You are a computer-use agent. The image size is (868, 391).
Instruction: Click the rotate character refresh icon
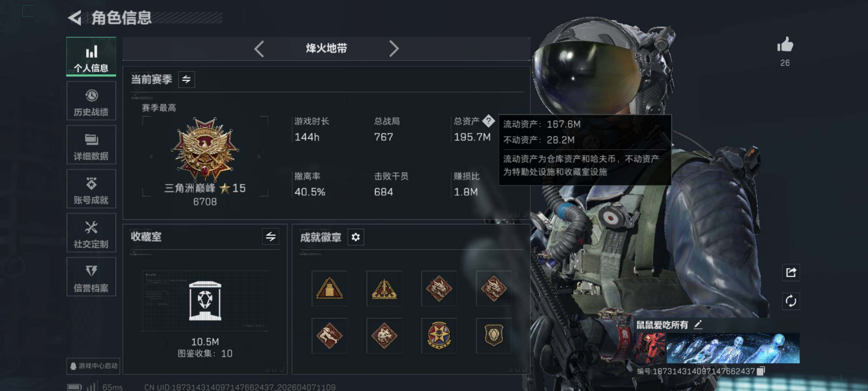coord(791,301)
